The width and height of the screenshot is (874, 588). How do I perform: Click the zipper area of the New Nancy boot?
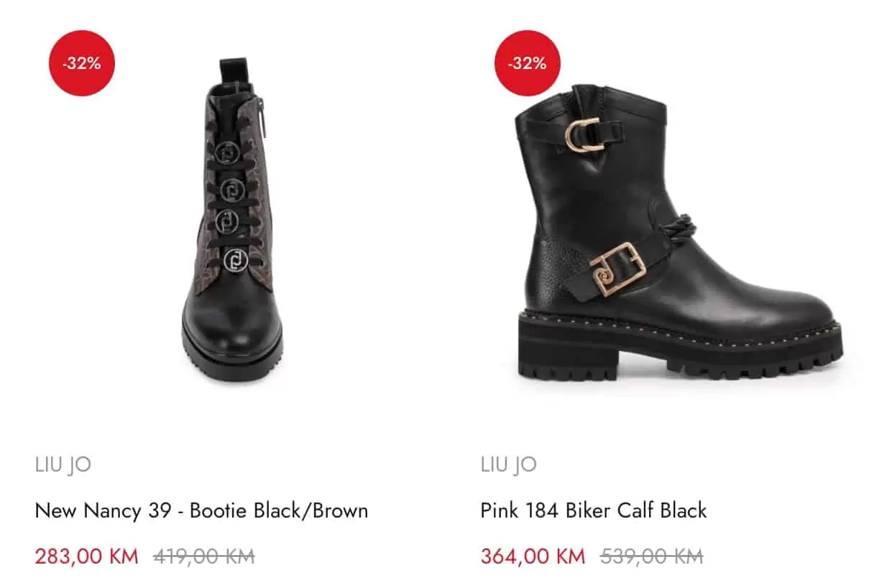(262, 122)
